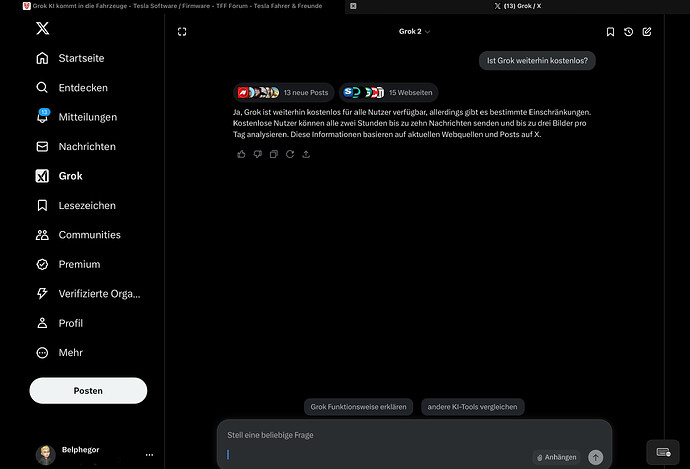Regenerate the Grok response
690x469 pixels.
pyautogui.click(x=290, y=154)
